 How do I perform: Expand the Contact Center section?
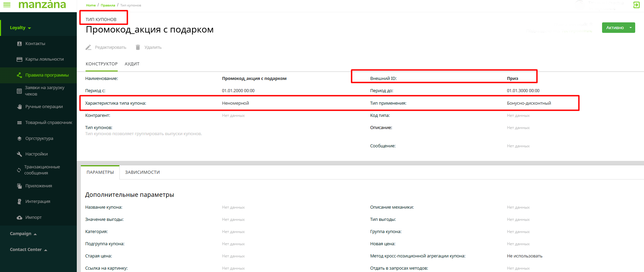pos(28,250)
